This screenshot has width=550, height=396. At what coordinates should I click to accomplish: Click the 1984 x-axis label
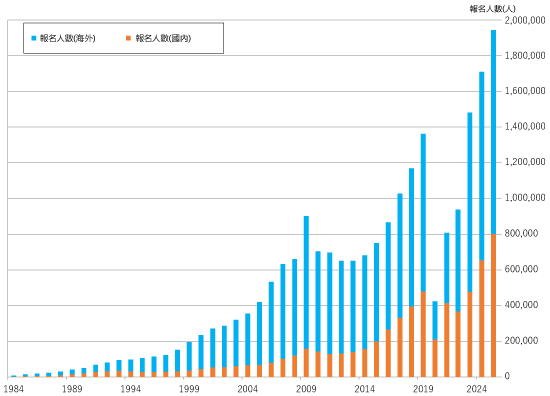tap(14, 389)
